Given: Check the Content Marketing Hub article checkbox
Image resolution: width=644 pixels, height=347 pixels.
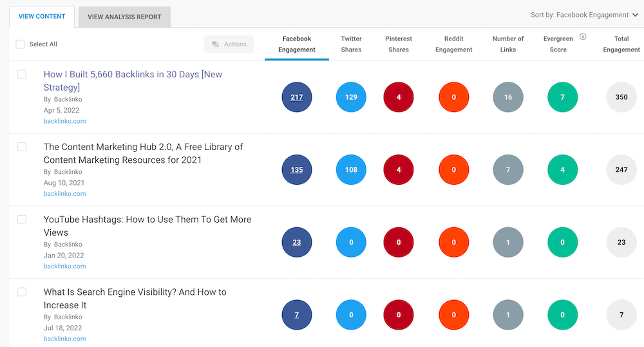Looking at the screenshot, I should point(22,147).
